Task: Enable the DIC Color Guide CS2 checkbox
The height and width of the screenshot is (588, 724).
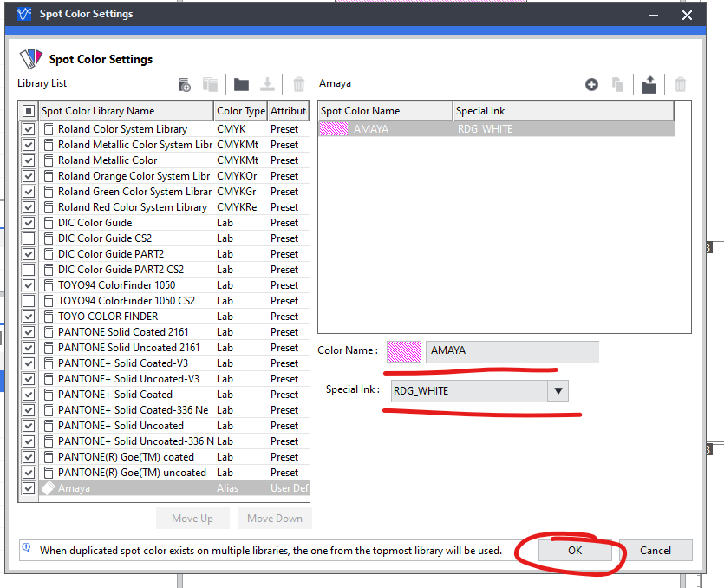Action: click(x=29, y=238)
